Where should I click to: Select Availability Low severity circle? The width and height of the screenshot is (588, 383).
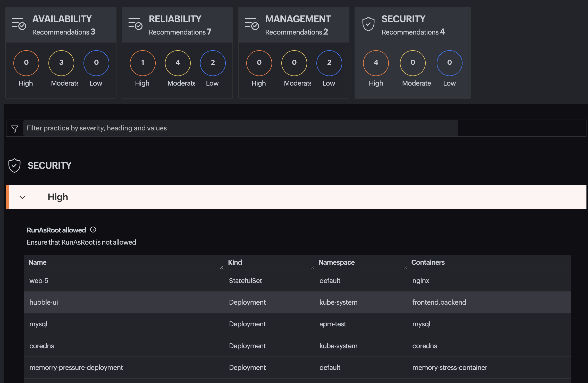pos(96,63)
